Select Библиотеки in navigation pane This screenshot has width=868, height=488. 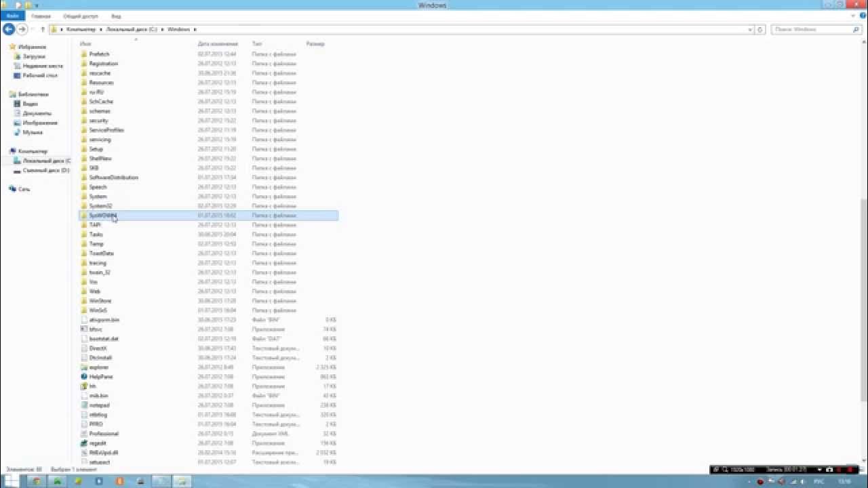[x=33, y=94]
